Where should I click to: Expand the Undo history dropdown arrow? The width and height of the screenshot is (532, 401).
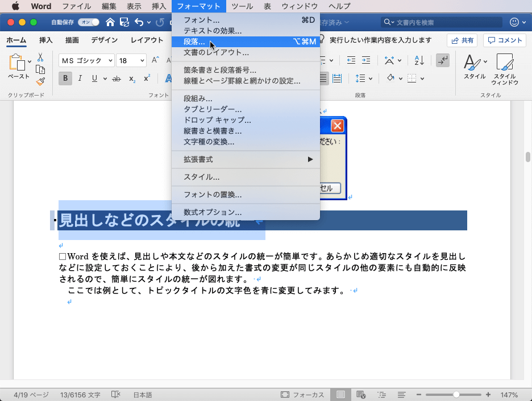pyautogui.click(x=149, y=23)
